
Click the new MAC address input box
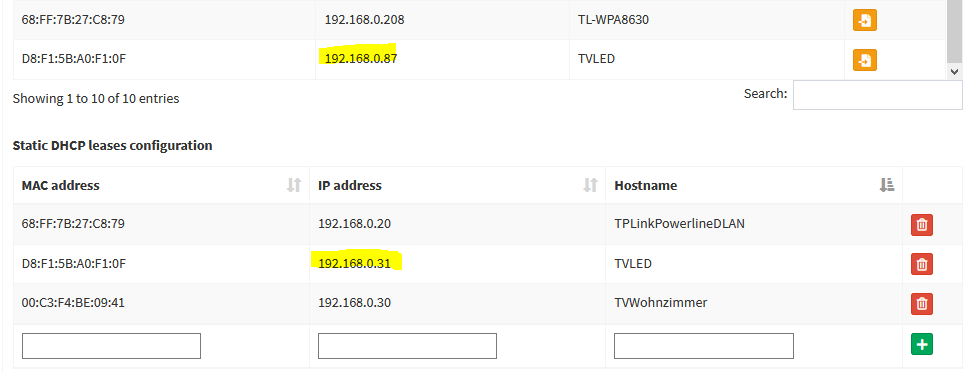point(111,346)
